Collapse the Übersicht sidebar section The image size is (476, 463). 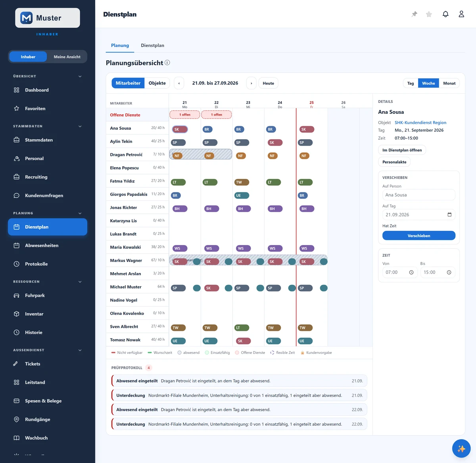click(80, 76)
